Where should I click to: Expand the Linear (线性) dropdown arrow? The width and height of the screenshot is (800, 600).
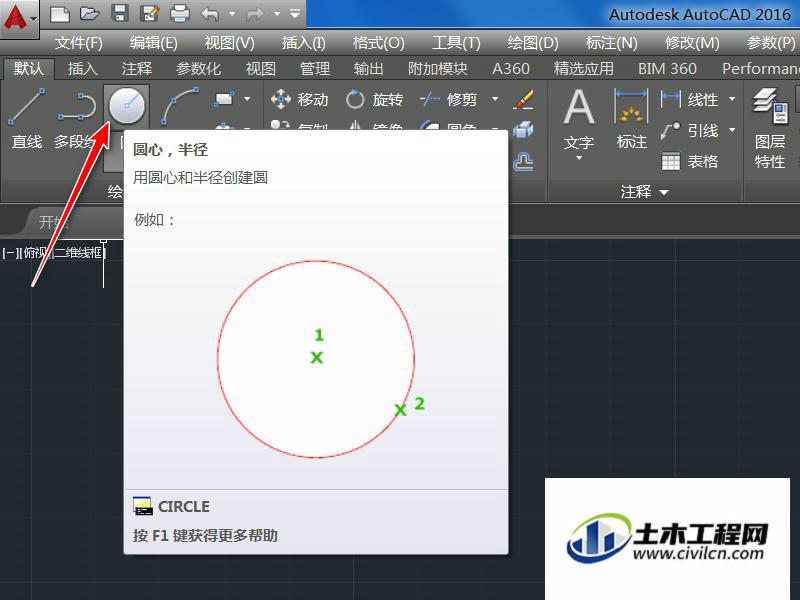(732, 99)
